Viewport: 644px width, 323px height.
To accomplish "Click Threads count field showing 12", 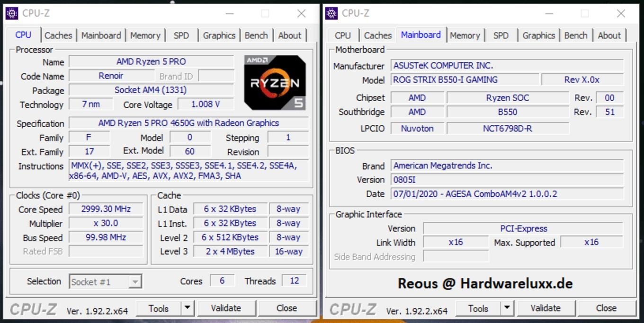I will [294, 281].
